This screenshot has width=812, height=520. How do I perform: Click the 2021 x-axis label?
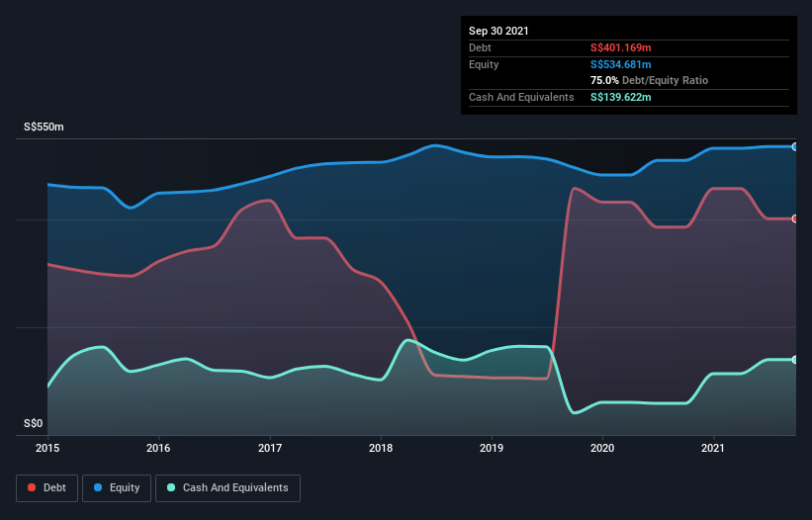(x=713, y=448)
